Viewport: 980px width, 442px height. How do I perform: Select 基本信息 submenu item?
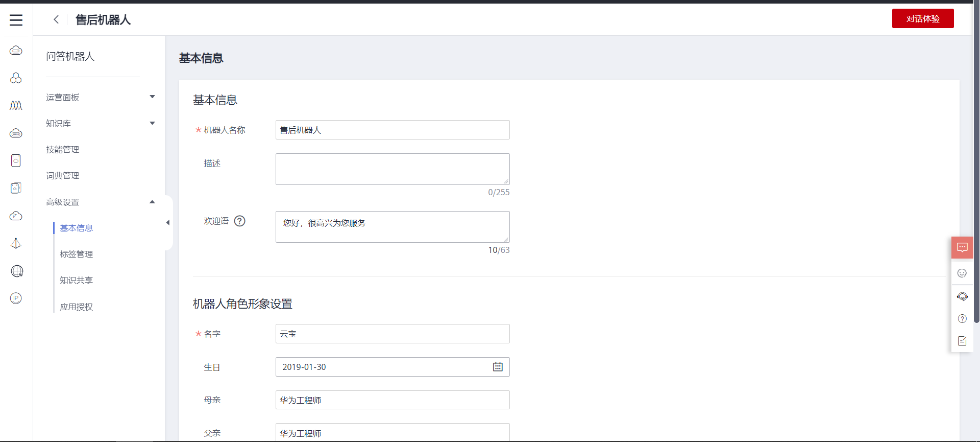coord(76,228)
